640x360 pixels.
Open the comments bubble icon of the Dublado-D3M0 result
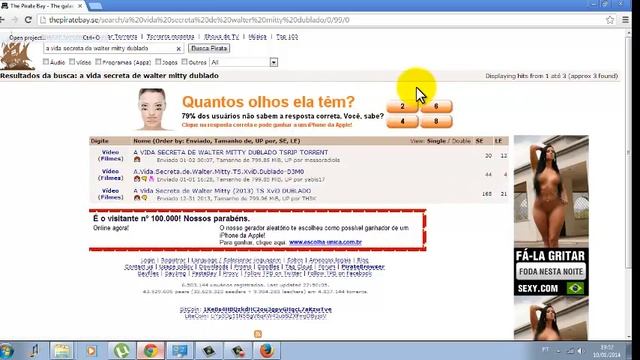[144, 179]
